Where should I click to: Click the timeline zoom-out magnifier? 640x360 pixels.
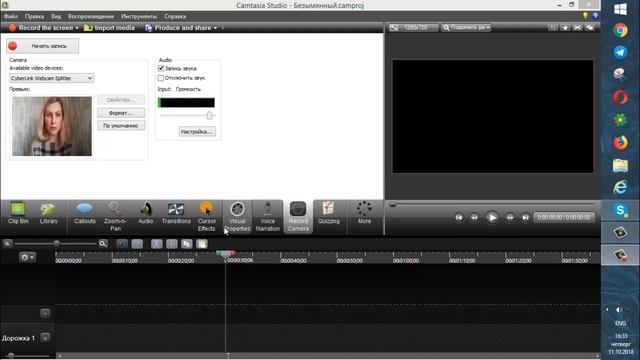point(7,244)
